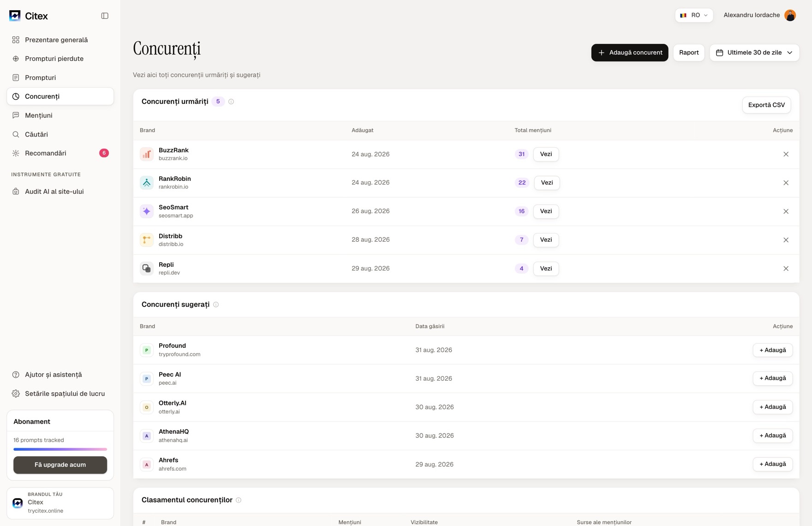Open the Ultimele 30 de zile date range dropdown
The width and height of the screenshot is (812, 526).
(754, 53)
